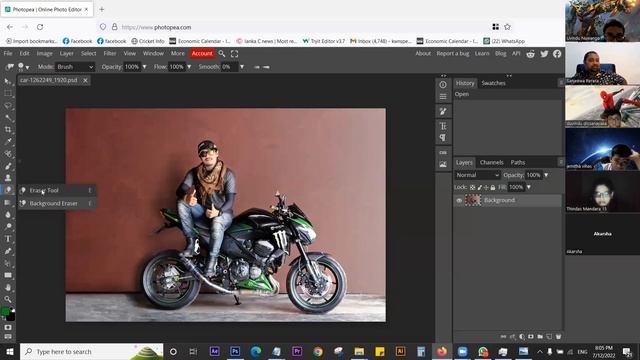Image resolution: width=640 pixels, height=360 pixels.
Task: Expand the brush preset picker arrow
Action: coord(27,67)
